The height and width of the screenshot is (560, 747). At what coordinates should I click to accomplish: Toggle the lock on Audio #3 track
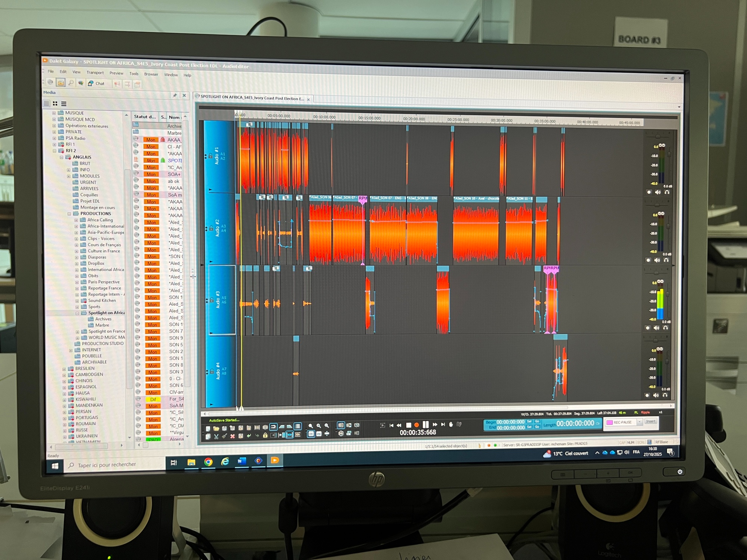coord(211,300)
